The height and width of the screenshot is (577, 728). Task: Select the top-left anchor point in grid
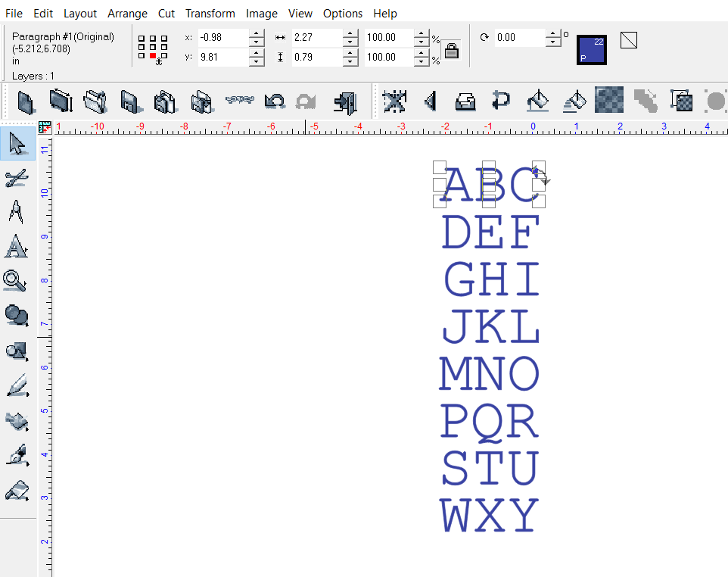click(142, 38)
